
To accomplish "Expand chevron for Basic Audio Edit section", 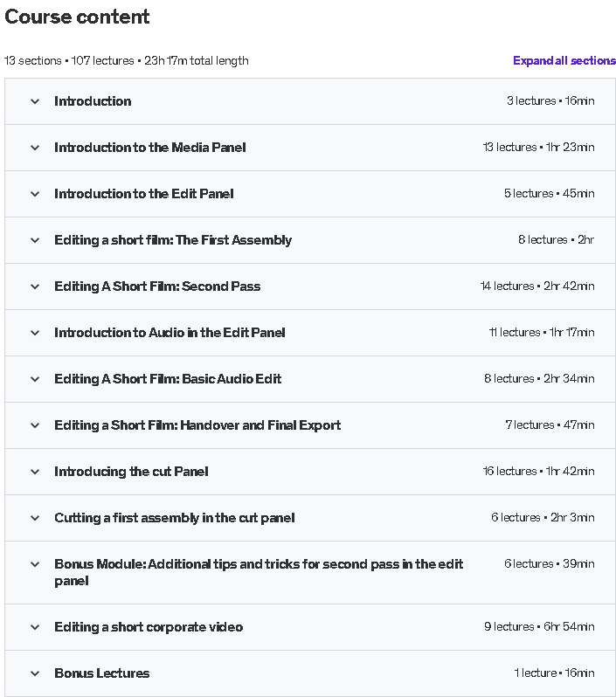I will click(35, 379).
